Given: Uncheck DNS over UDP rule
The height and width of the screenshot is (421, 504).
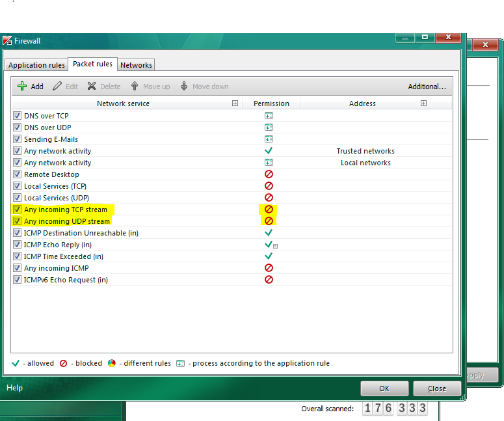Looking at the screenshot, I should pyautogui.click(x=18, y=128).
